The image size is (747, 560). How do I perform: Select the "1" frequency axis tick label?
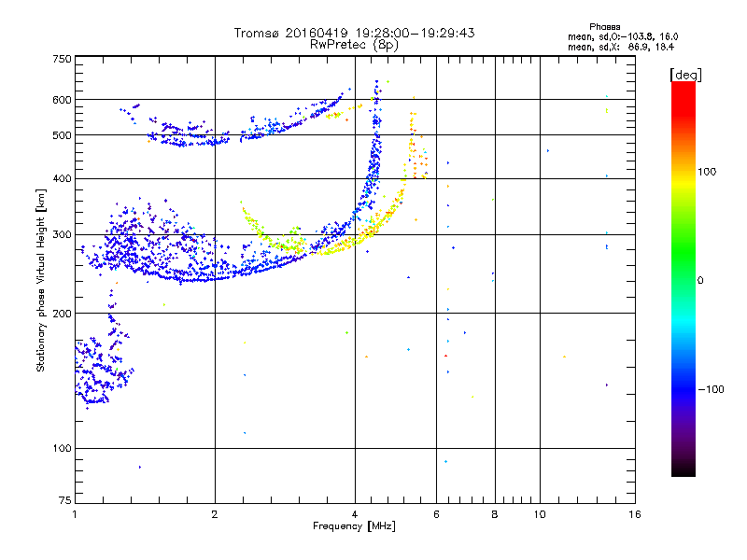(75, 514)
